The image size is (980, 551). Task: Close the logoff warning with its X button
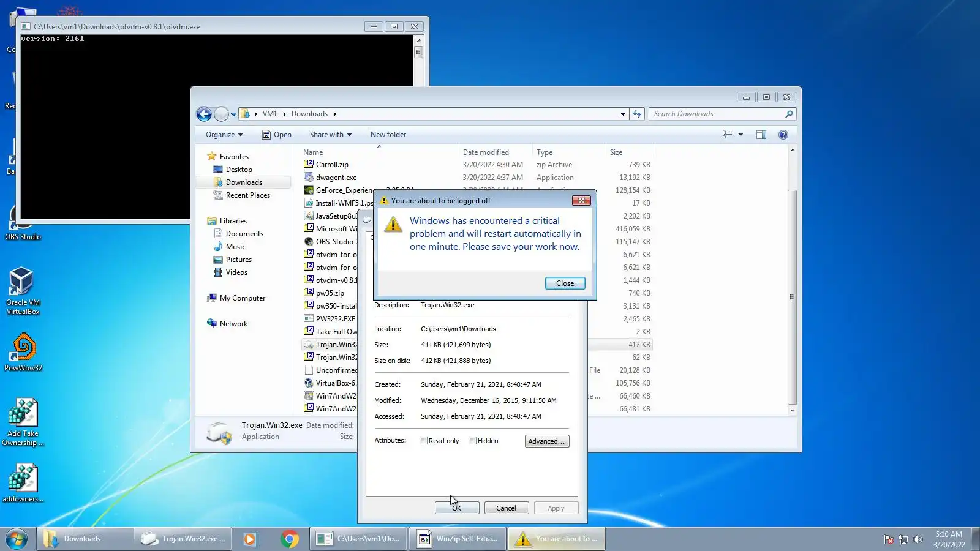point(581,200)
